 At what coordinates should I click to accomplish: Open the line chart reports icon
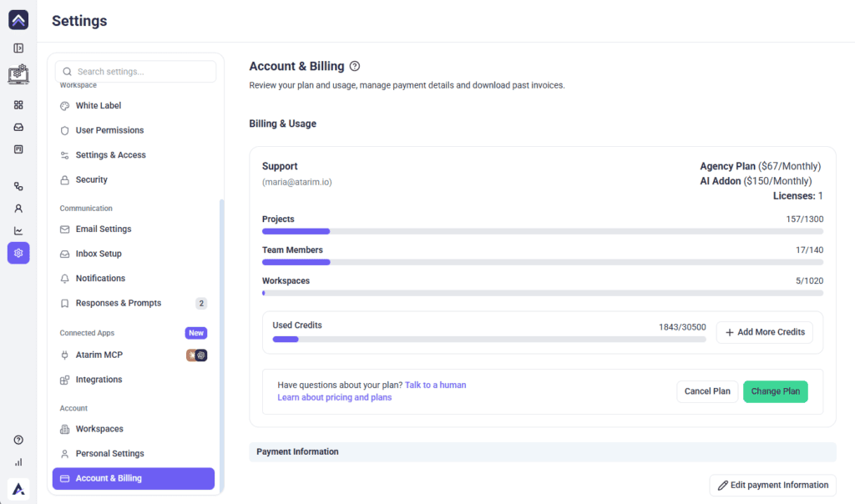(18, 231)
